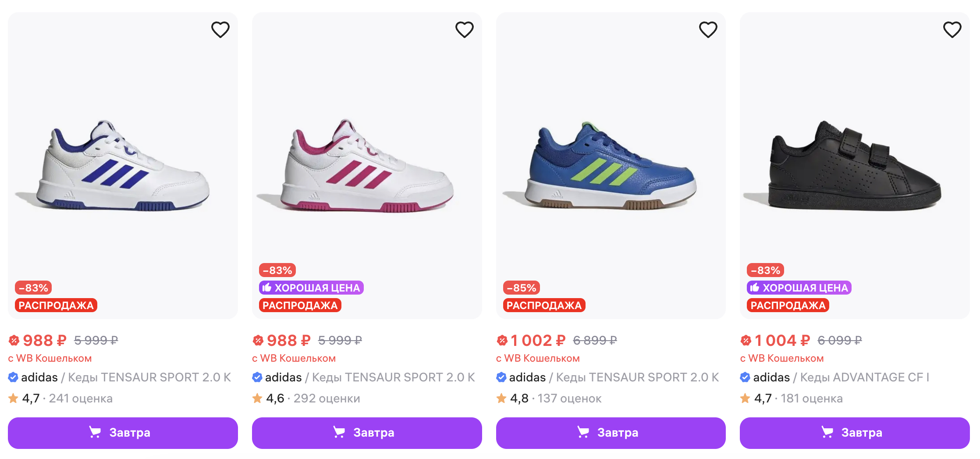The height and width of the screenshot is (459, 980).
Task: Click the ХОРОШАЯ ЦЕНА badge on pink sneaker
Action: click(311, 288)
